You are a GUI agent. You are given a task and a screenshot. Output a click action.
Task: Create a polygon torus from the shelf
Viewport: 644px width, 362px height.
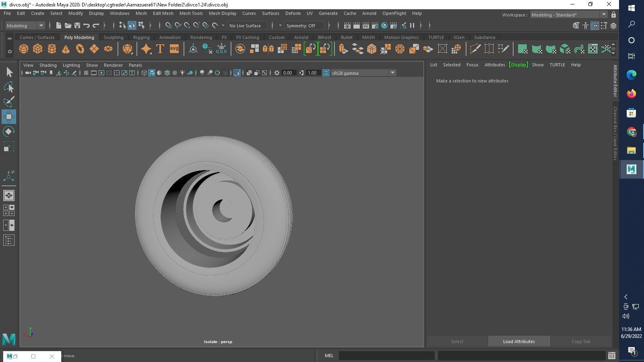[80, 49]
